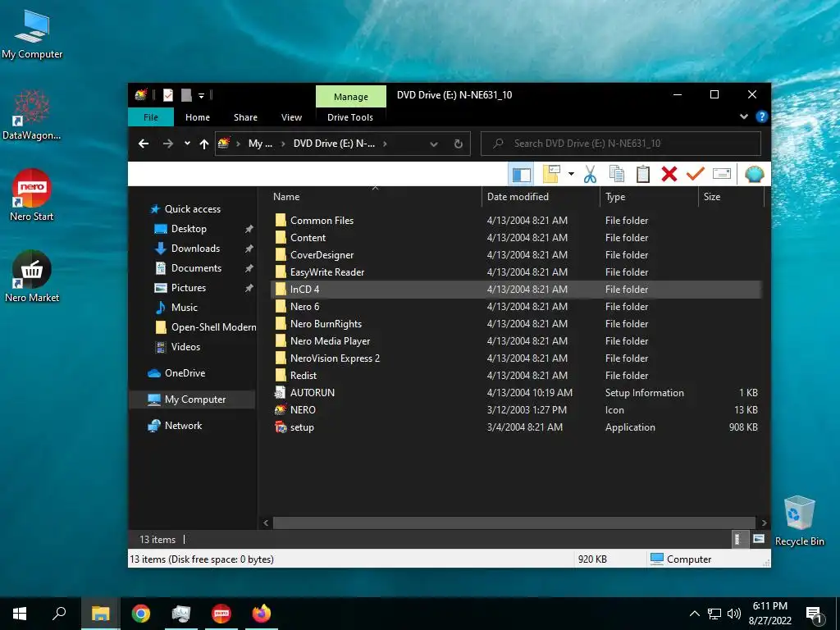Go up one folder level
The image size is (840, 630).
[204, 143]
